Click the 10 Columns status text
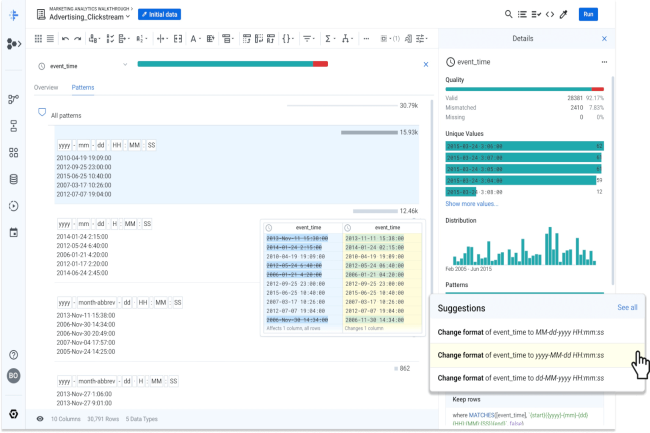The width and height of the screenshot is (650, 433). click(65, 419)
